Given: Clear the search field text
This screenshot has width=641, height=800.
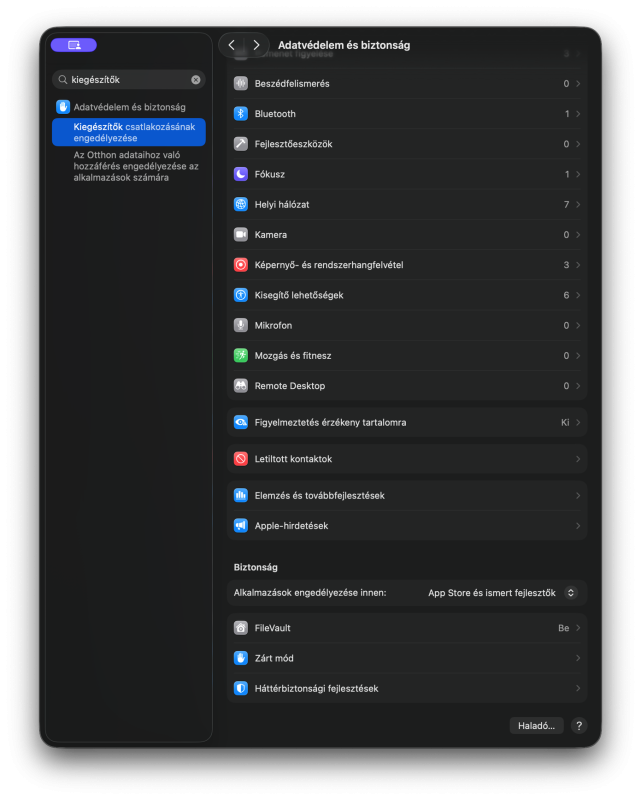Looking at the screenshot, I should point(196,79).
